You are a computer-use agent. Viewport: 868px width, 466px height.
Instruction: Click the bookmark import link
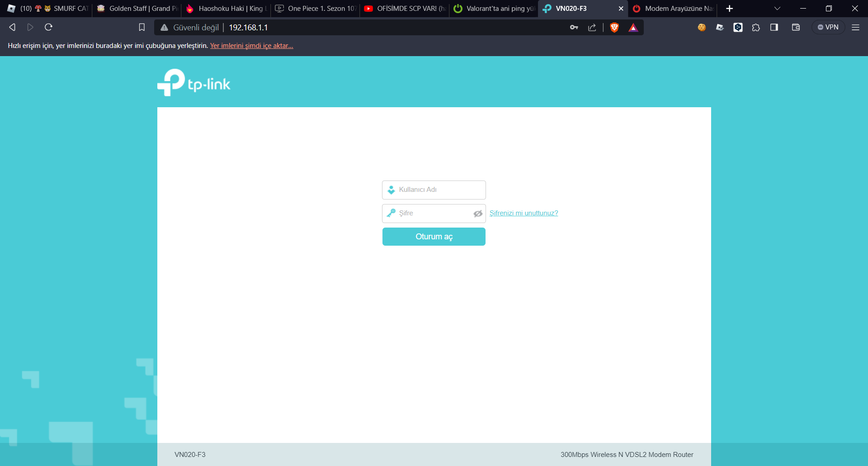251,46
